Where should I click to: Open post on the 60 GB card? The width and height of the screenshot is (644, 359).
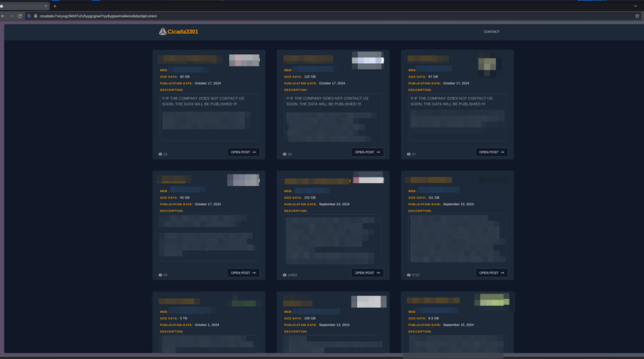point(243,152)
